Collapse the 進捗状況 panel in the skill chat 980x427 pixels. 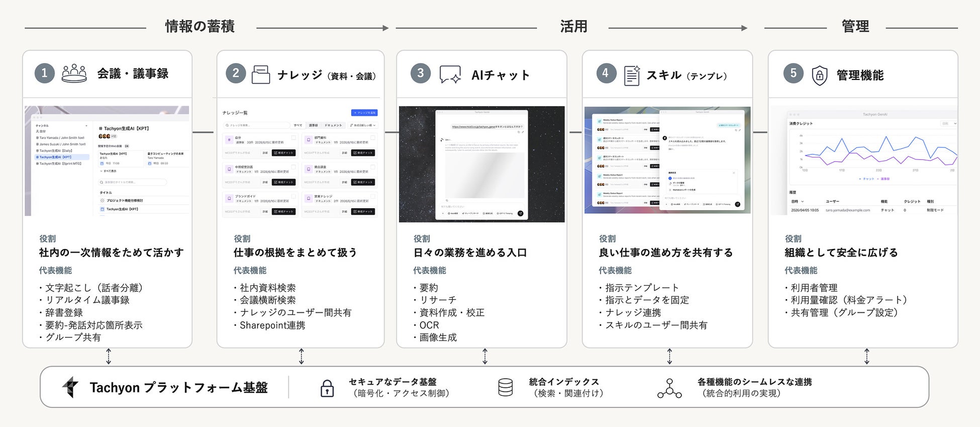[734, 173]
